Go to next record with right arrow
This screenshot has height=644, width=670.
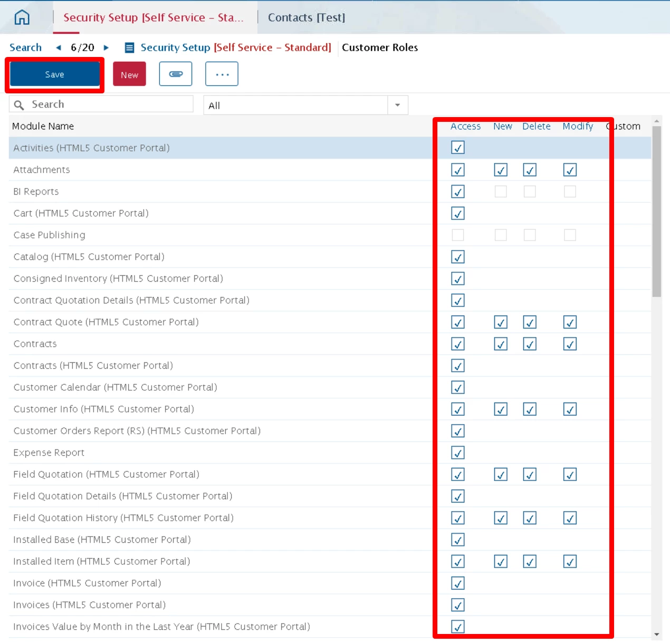click(x=106, y=47)
